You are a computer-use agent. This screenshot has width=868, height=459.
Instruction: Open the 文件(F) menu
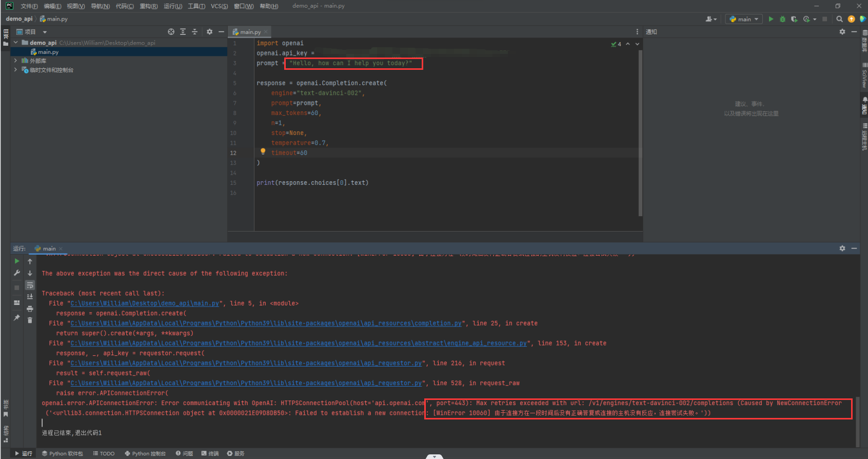[29, 6]
